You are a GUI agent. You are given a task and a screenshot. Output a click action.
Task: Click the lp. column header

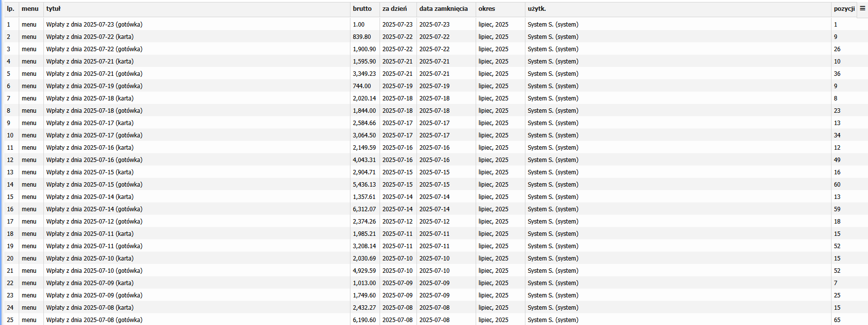[10, 9]
